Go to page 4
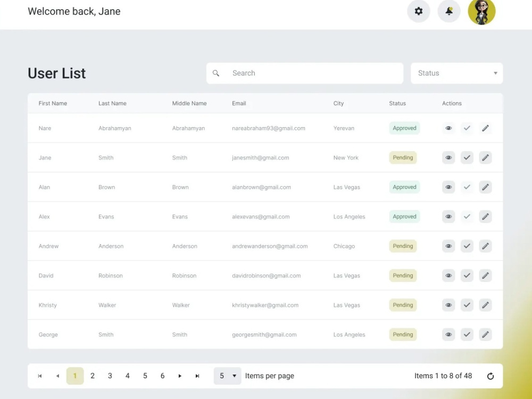Screen dimensions: 532x399 (128, 376)
